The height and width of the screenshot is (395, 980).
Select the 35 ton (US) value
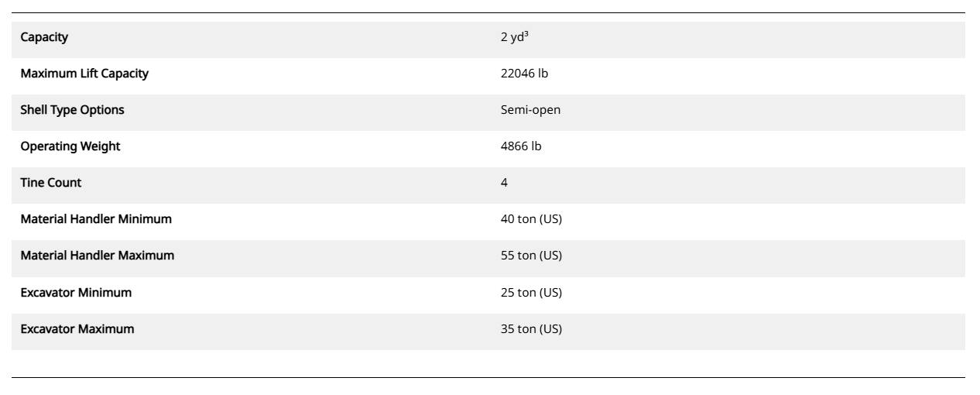tap(531, 329)
